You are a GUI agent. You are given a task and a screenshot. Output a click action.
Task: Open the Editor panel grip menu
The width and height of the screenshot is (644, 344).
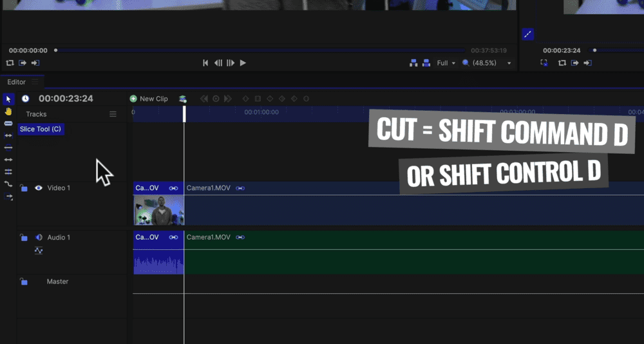35,82
